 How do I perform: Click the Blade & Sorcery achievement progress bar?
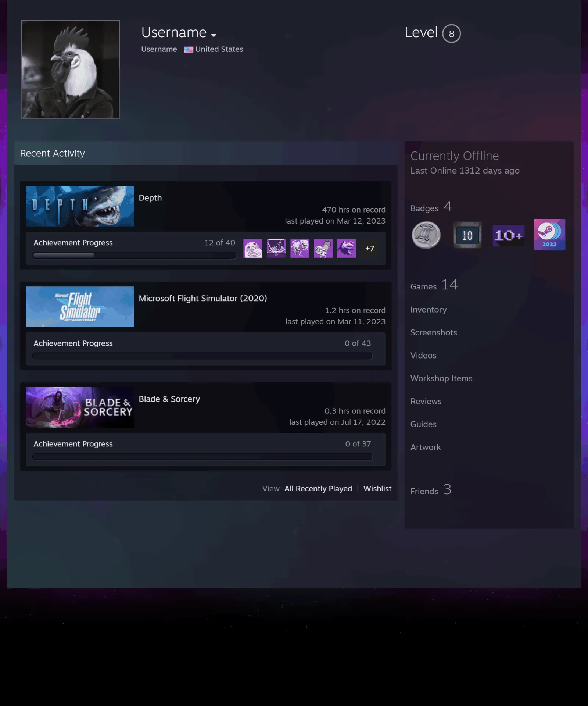202,457
